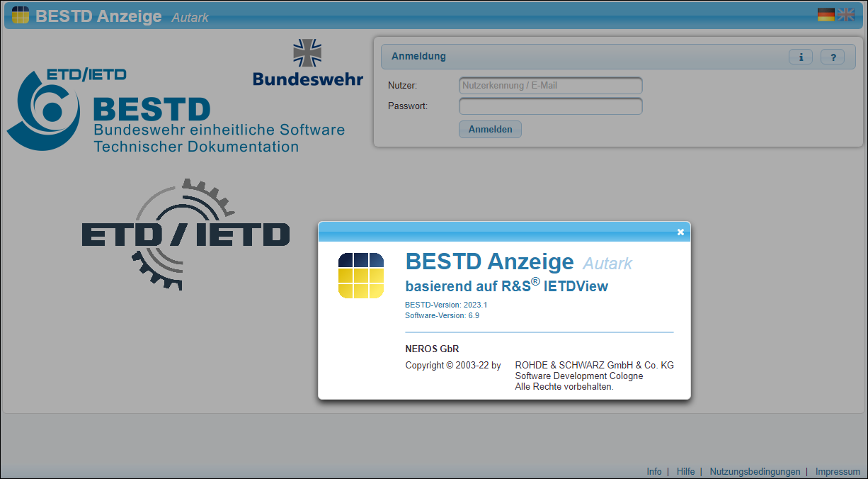Click the BESTD Anzeige header title
Image resolution: width=868 pixels, height=479 pixels.
coord(98,16)
